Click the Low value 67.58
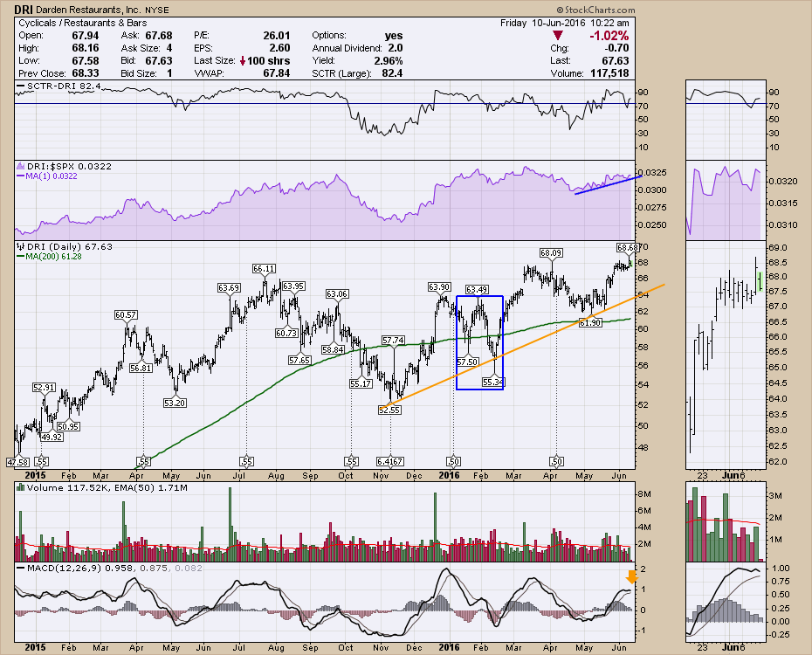 tap(85, 60)
